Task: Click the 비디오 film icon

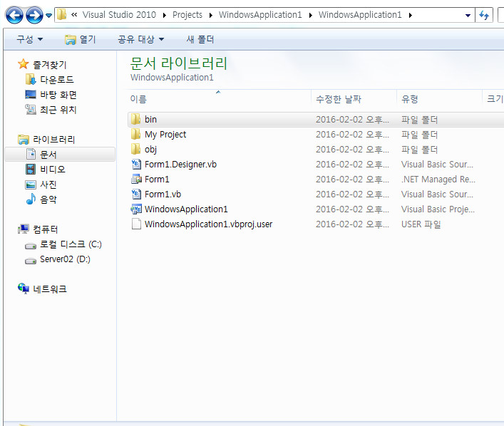Action: (31, 169)
